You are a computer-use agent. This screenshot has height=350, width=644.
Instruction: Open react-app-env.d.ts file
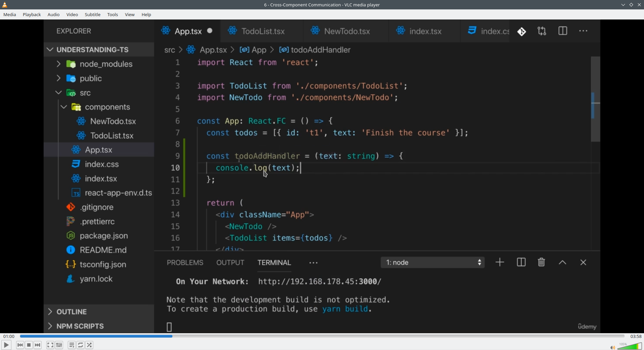(x=99, y=193)
